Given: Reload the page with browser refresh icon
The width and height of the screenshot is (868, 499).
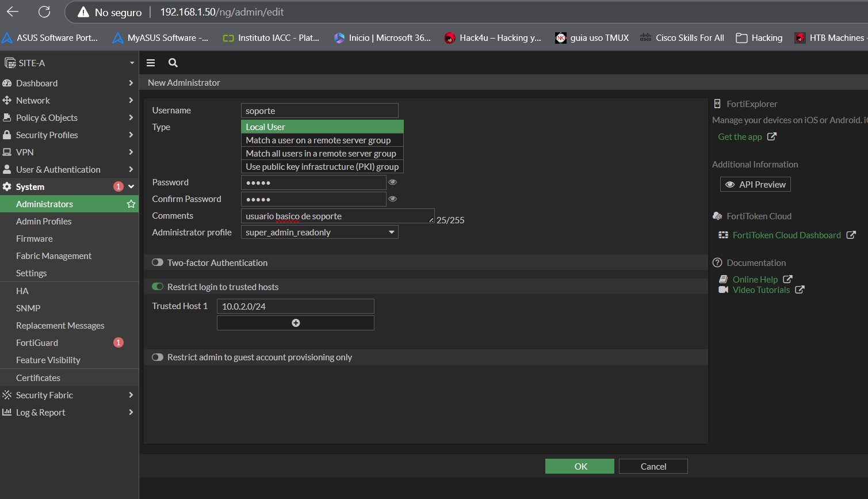Looking at the screenshot, I should click(44, 12).
